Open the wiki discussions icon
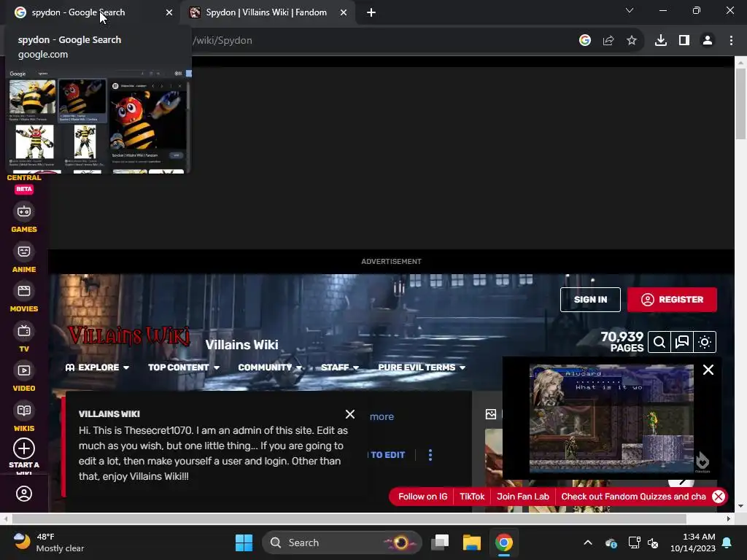This screenshot has width=747, height=560. [682, 342]
